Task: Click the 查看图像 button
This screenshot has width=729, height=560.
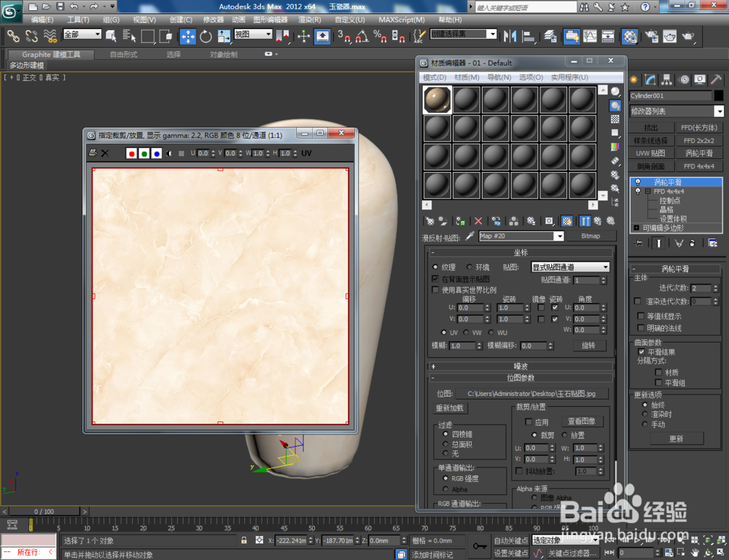Action: click(x=581, y=421)
